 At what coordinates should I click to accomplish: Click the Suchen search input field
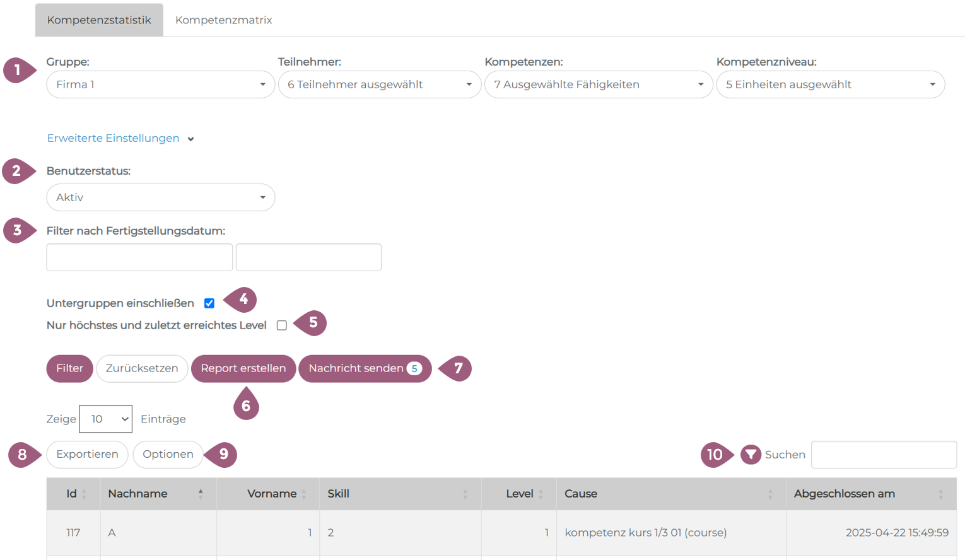883,455
